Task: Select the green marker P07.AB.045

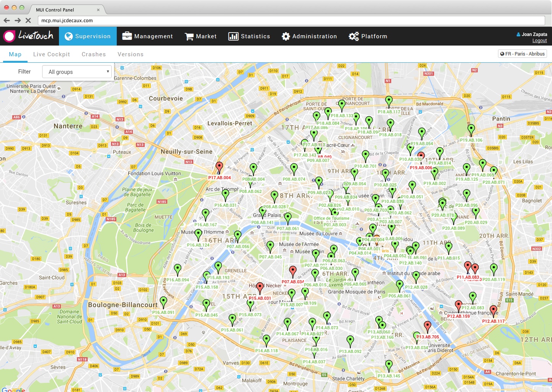Action: pyautogui.click(x=270, y=247)
